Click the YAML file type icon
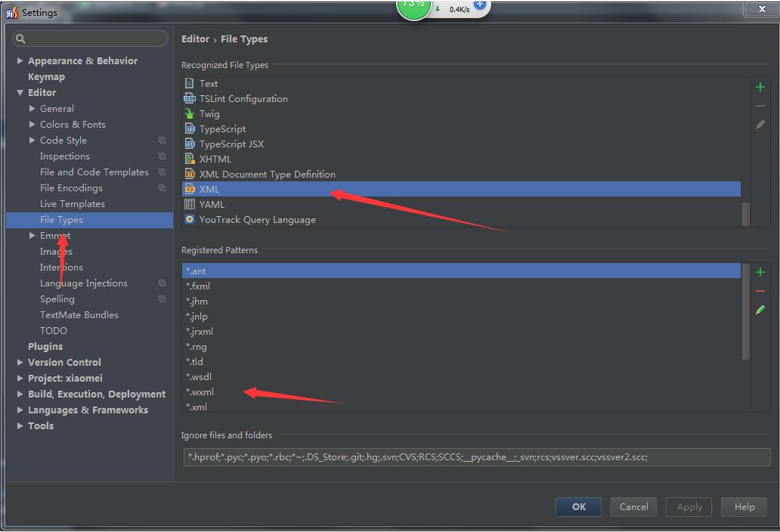 [190, 204]
